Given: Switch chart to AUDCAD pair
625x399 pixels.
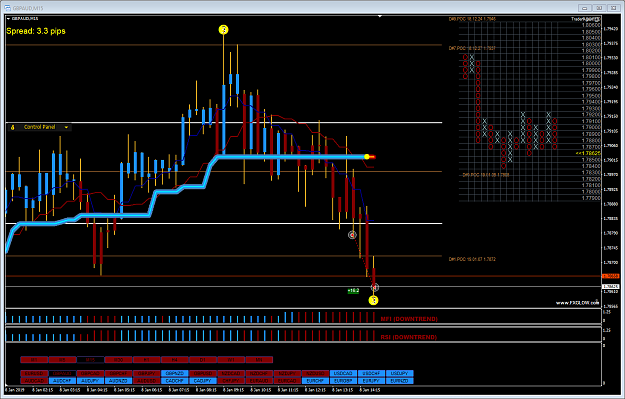Looking at the screenshot, I should (34, 381).
